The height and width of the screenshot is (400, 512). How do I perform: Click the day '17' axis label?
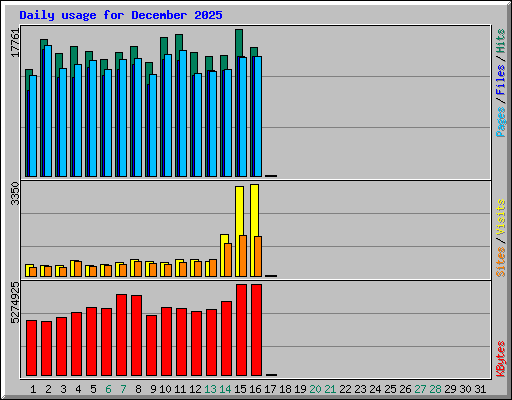click(x=270, y=389)
